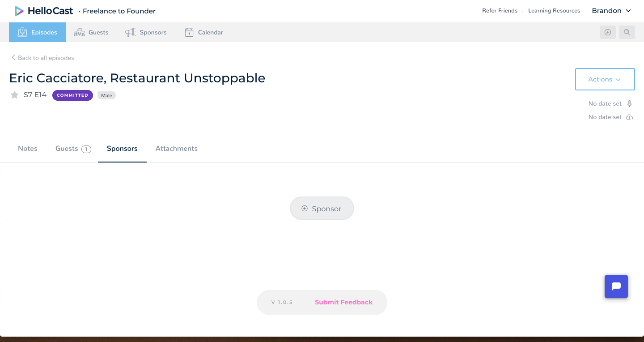Toggle the favorite star for episode
Screen dimensions: 644x342
click(x=15, y=95)
